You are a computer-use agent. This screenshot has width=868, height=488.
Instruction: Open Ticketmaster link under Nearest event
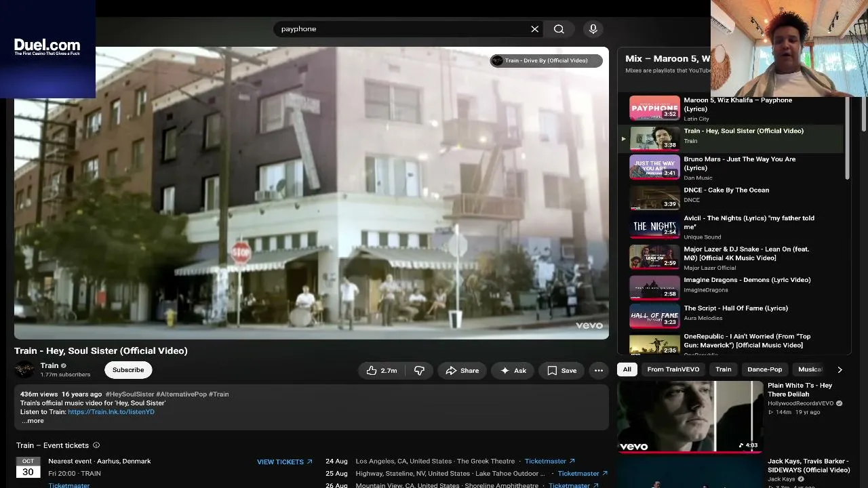tap(69, 485)
